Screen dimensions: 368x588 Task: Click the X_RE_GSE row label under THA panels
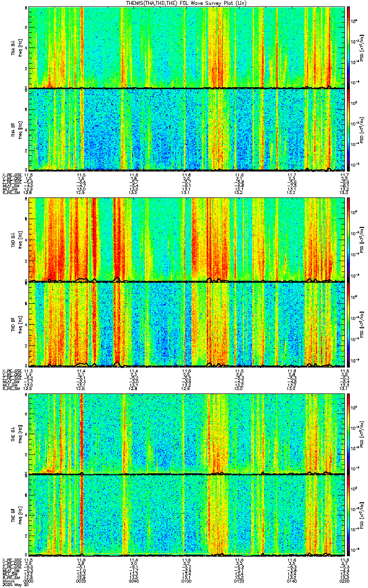tap(11, 174)
